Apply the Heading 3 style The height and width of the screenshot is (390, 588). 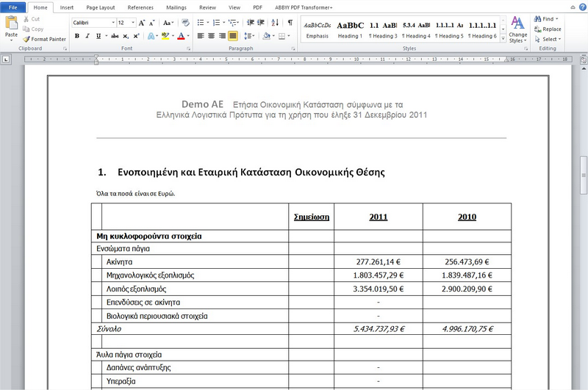pos(383,29)
